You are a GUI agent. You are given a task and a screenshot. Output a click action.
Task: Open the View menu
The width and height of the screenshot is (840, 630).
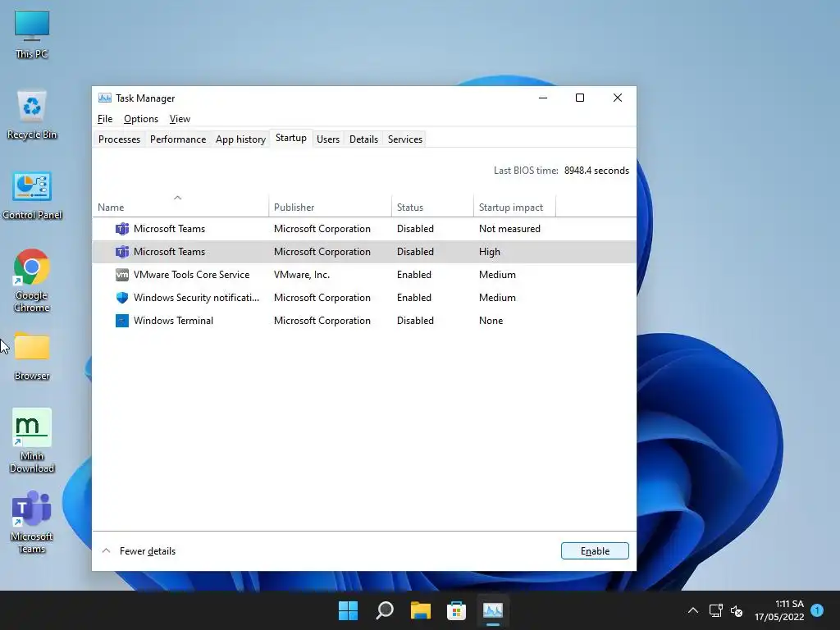click(180, 119)
